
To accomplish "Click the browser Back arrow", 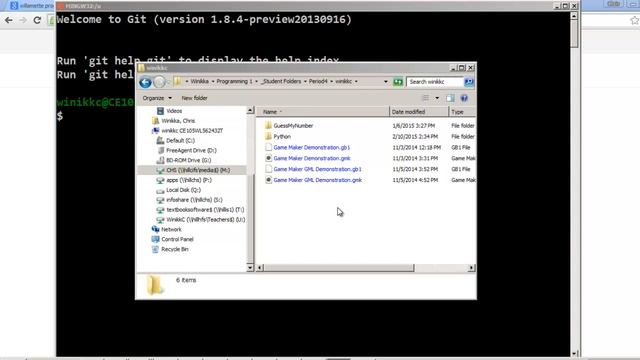I will pos(9,20).
